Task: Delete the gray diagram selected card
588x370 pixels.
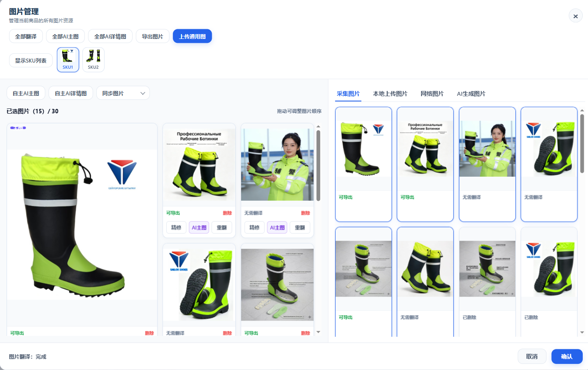Action: [x=305, y=333]
